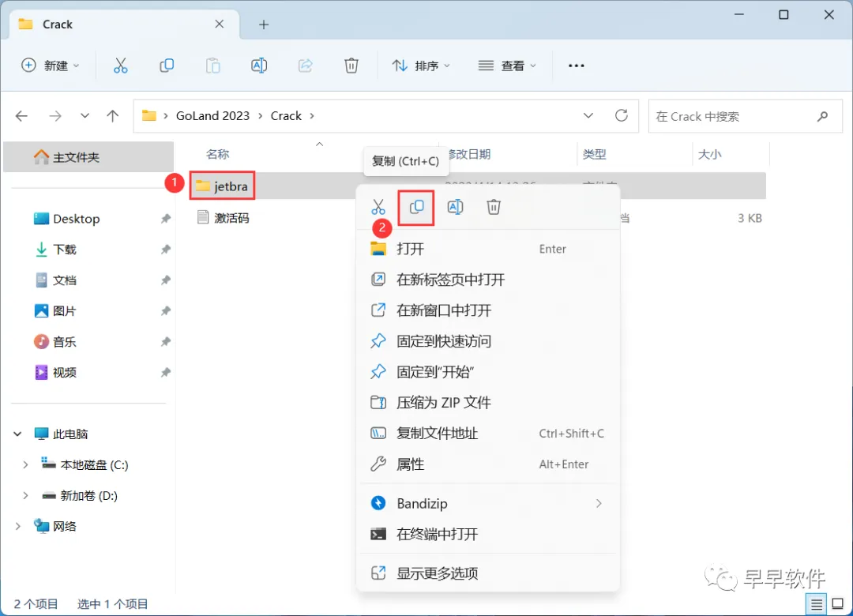853x616 pixels.
Task: Select the jetbra folder
Action: (222, 186)
